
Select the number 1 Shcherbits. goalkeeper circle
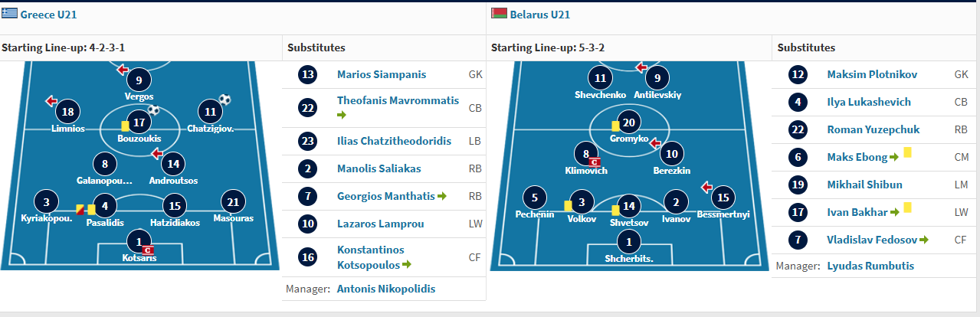tap(629, 243)
